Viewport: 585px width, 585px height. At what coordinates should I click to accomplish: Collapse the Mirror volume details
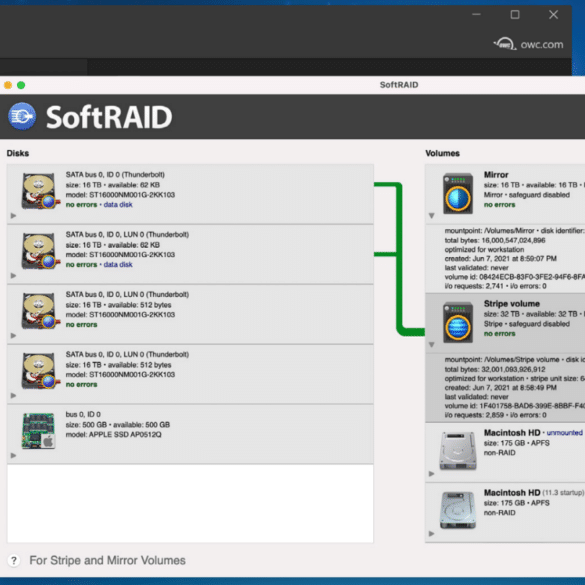[432, 216]
